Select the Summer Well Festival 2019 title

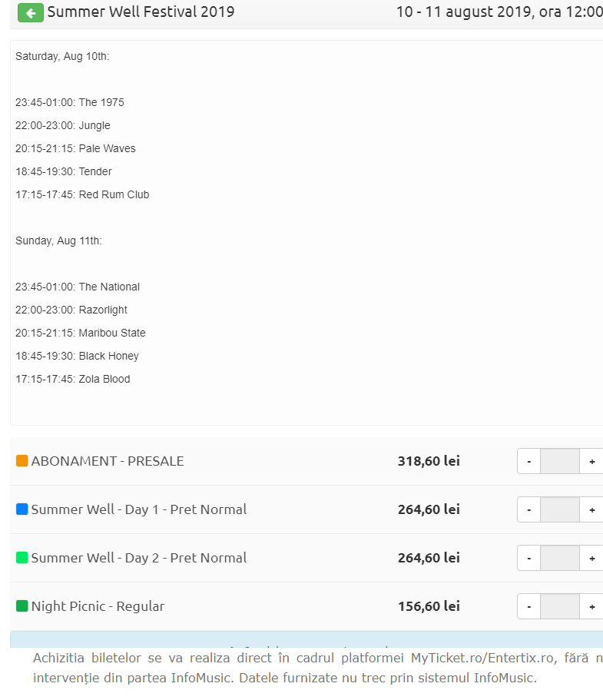coord(141,12)
